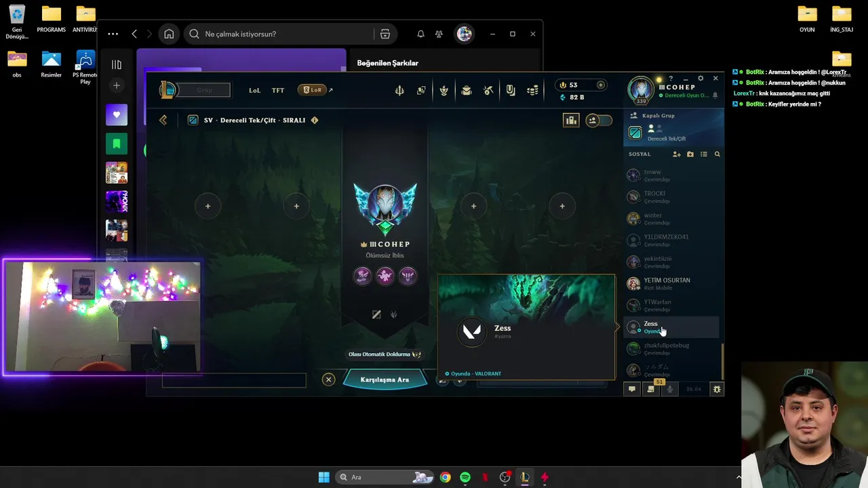Click the bug report icon in social footer
The image size is (868, 488).
pos(716,389)
